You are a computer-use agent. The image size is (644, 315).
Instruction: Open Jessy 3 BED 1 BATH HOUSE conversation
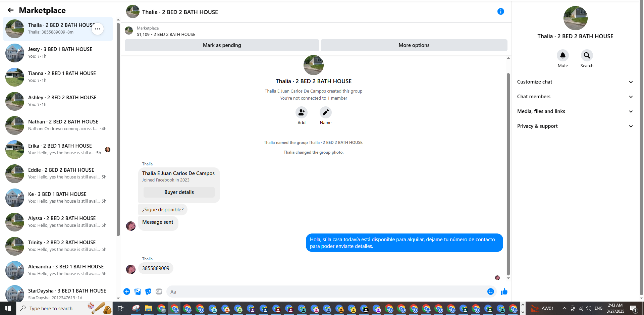pos(58,53)
